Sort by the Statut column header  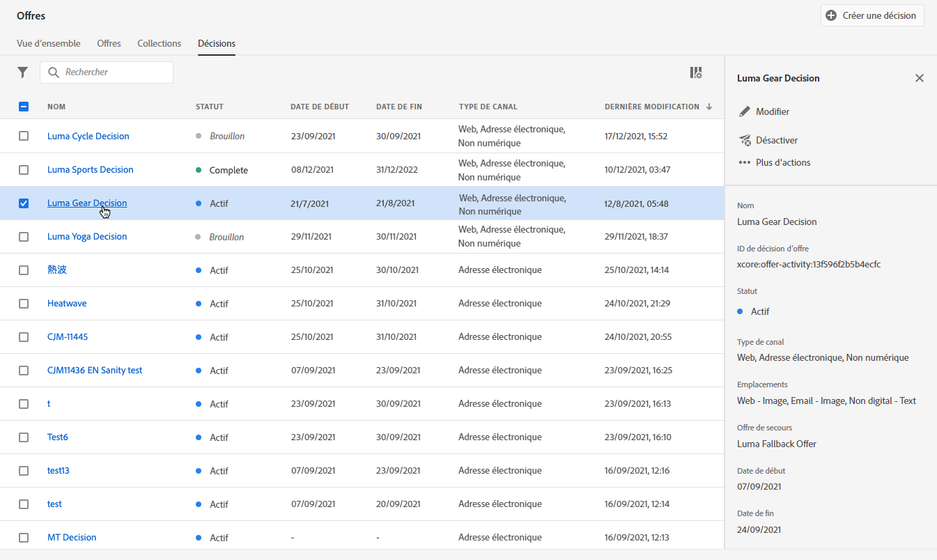click(x=209, y=107)
